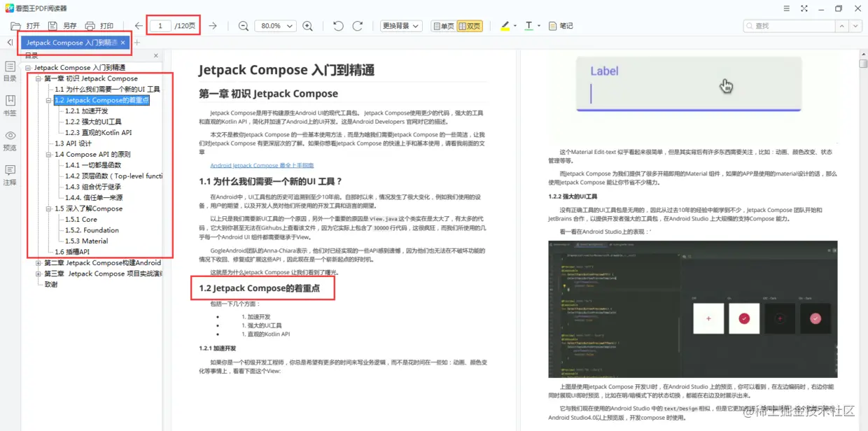Close the Jetpack Compose document tab
Image resolution: width=868 pixels, height=431 pixels.
pyautogui.click(x=122, y=43)
